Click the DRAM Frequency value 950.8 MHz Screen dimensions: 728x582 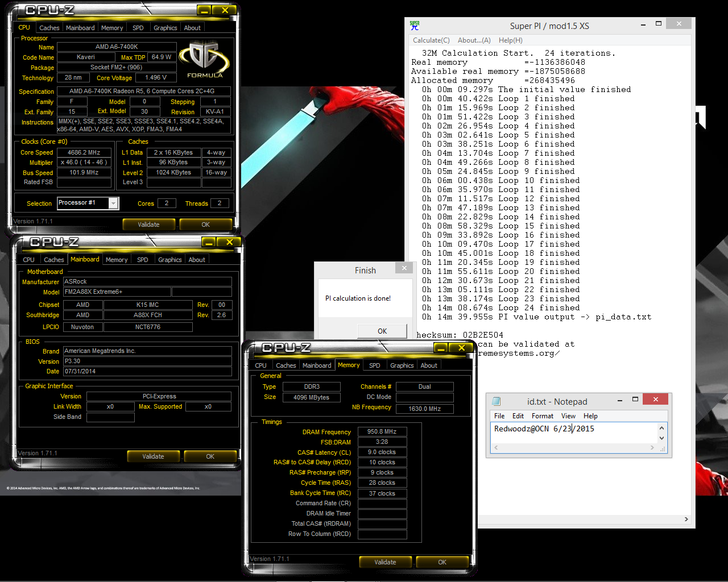click(x=382, y=432)
